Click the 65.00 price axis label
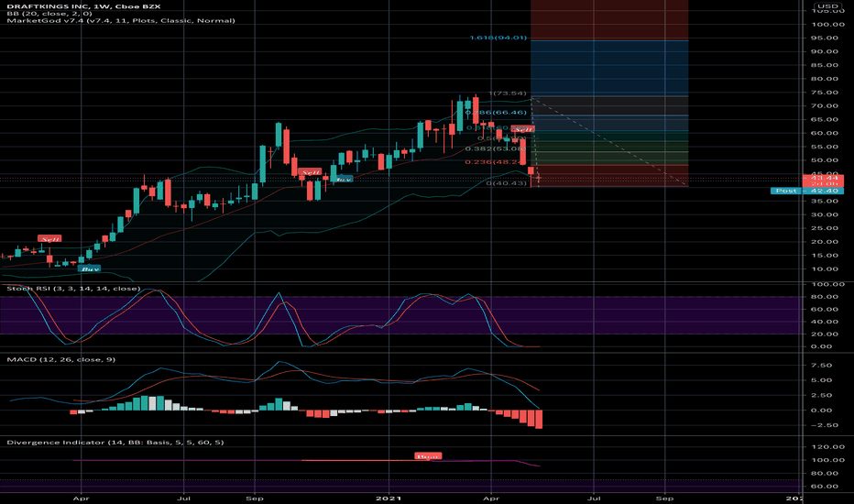854x504 pixels. point(825,119)
